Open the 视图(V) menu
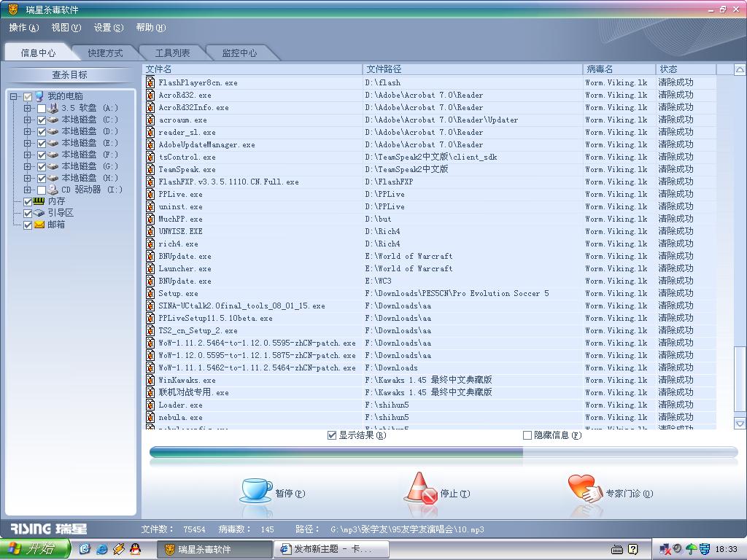The width and height of the screenshot is (747, 560). point(66,28)
